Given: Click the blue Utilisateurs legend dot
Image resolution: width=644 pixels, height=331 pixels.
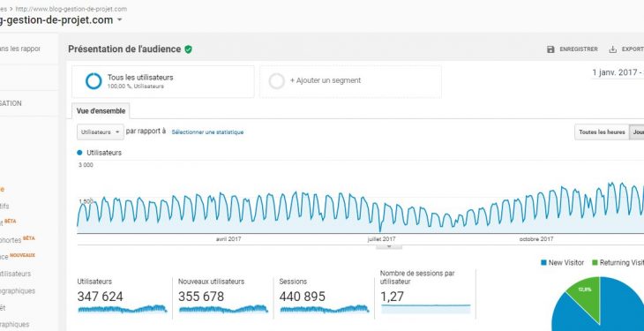Looking at the screenshot, I should (x=79, y=153).
